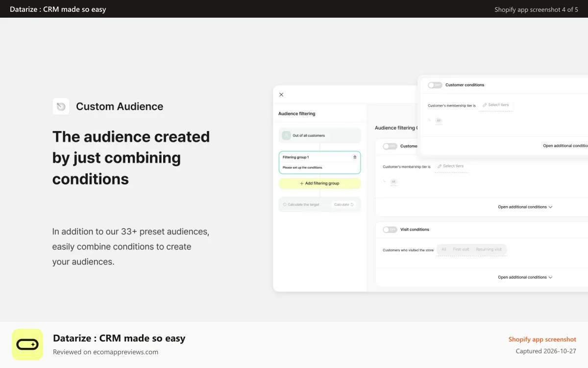This screenshot has width=588, height=368.
Task: Select the Returning visit option
Action: [x=489, y=249]
